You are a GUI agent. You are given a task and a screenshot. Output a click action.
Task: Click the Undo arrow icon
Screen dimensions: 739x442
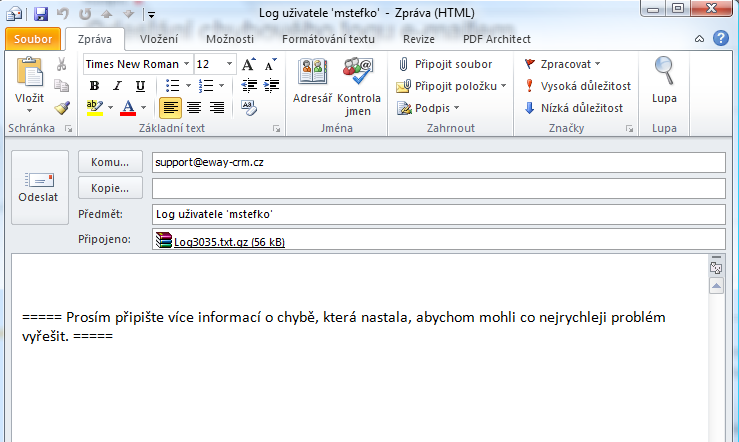pos(63,14)
